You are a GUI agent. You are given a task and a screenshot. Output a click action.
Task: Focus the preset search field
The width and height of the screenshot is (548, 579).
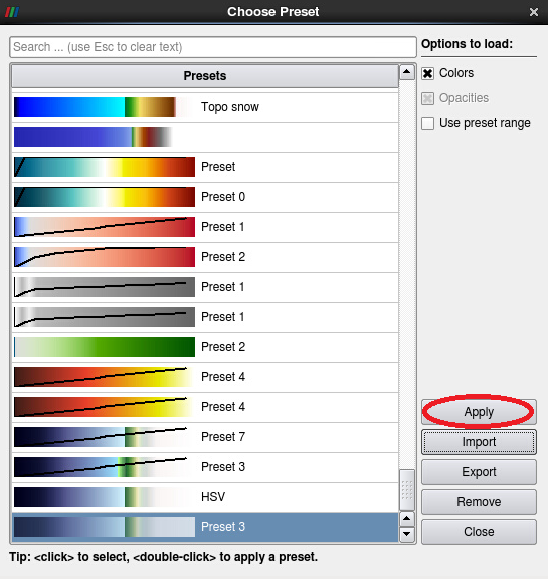coord(213,47)
